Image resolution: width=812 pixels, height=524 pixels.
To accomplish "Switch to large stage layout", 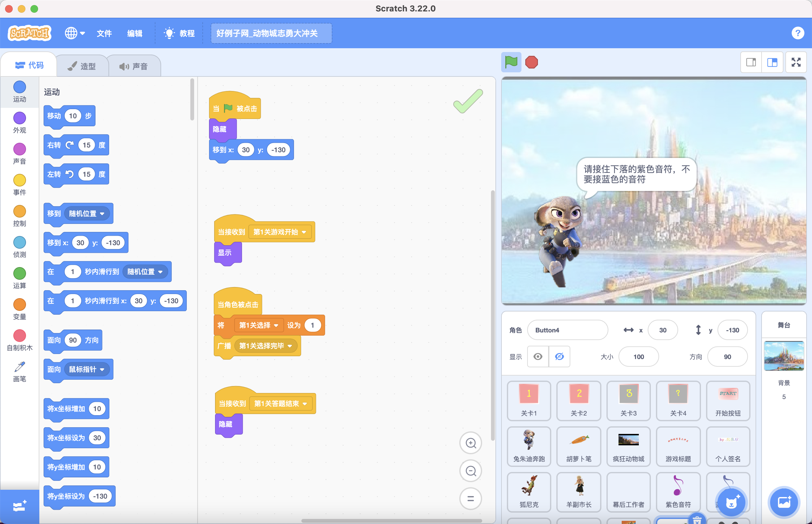I will click(x=772, y=62).
